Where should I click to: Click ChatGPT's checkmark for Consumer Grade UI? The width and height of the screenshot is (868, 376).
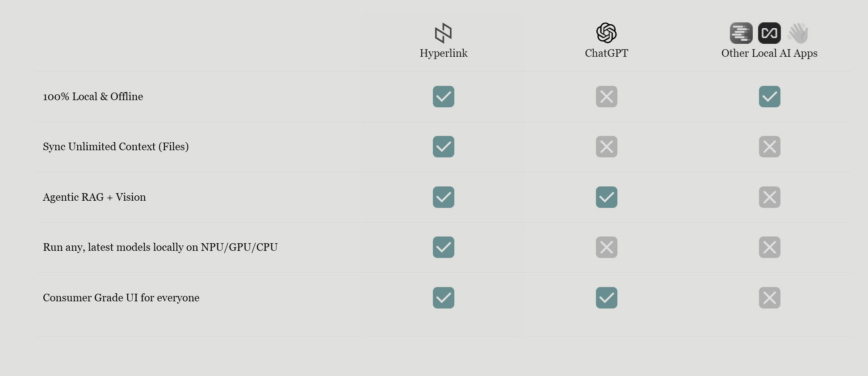click(607, 298)
